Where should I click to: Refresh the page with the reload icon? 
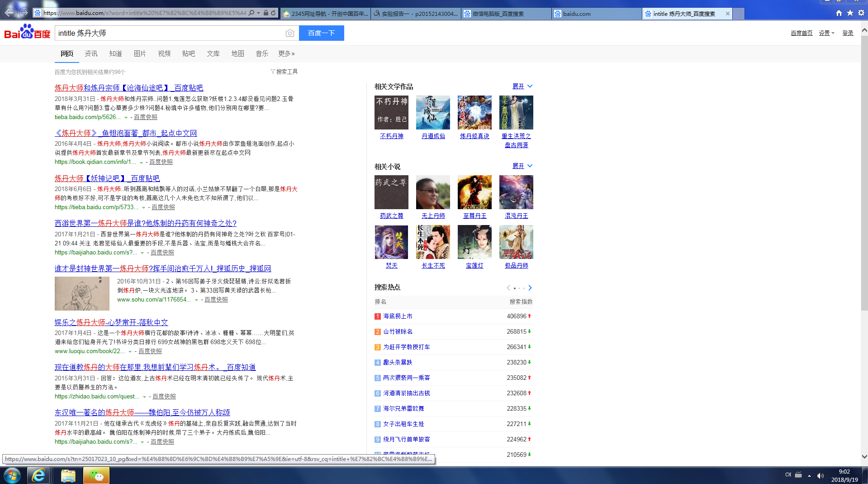click(x=273, y=13)
